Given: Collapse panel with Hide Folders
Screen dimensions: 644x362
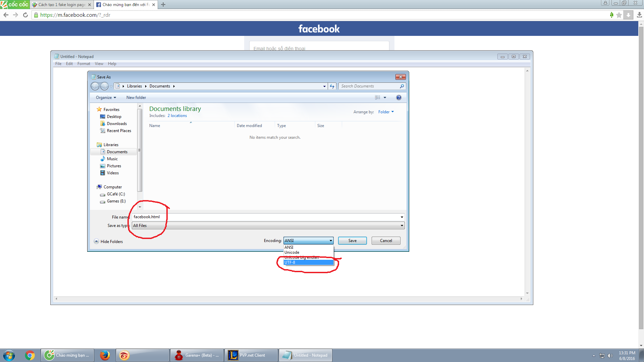Looking at the screenshot, I should pos(108,241).
